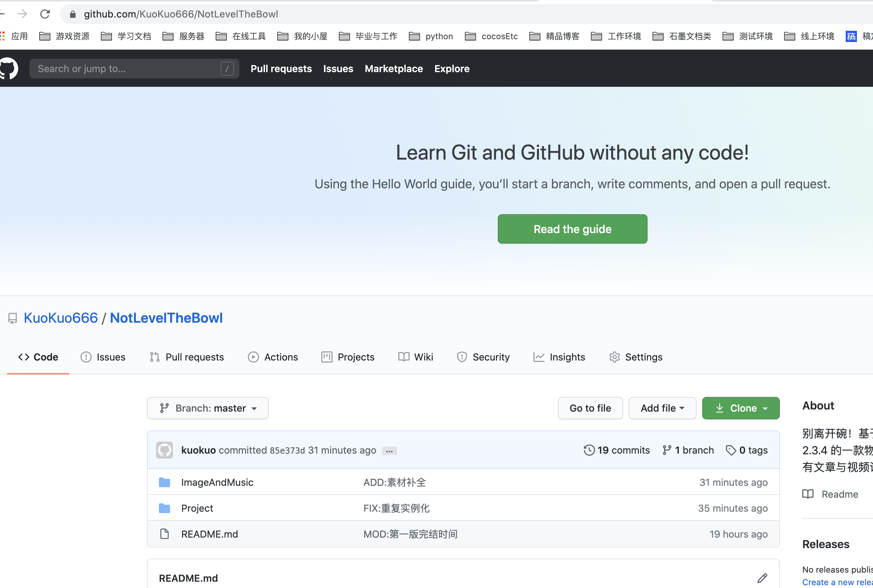This screenshot has height=588, width=873.
Task: Click the README.md file icon in the list
Action: click(165, 534)
